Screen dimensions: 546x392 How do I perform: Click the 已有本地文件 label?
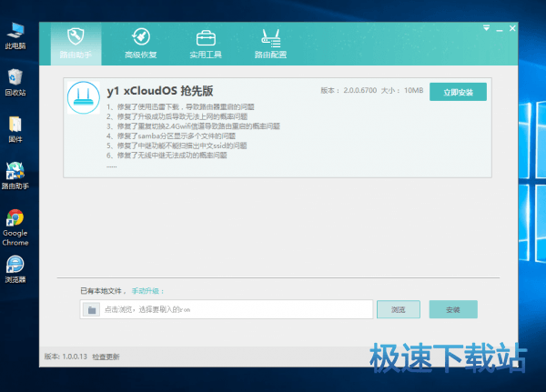coord(101,291)
